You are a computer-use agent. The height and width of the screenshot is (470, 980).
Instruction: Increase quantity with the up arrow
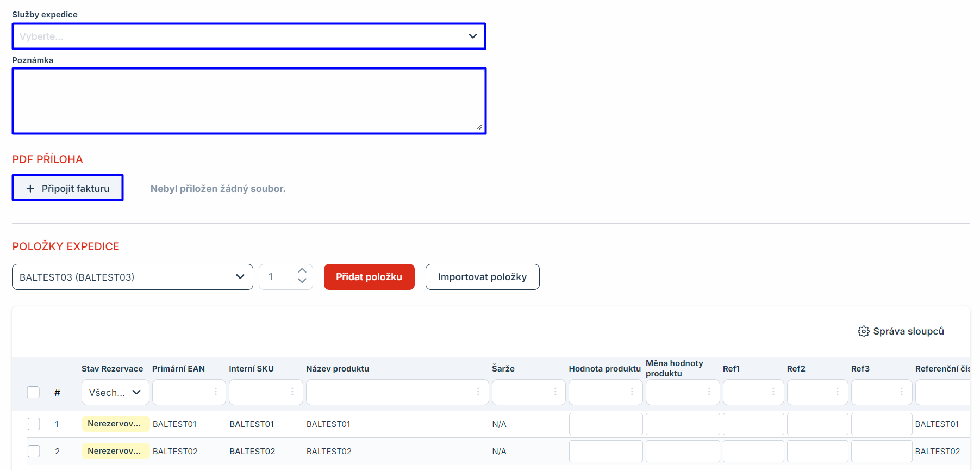click(302, 271)
